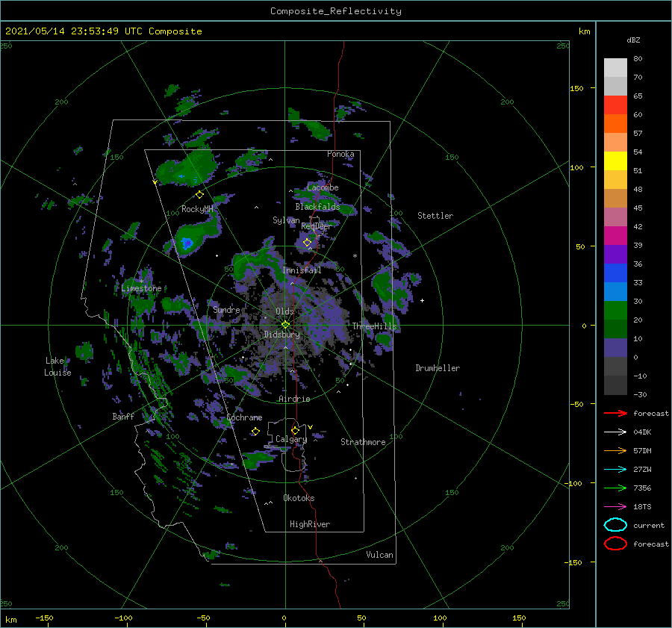Click the orange 60 to 57 dBZ swatch
Viewport: 672px width, 628px height.
615,124
